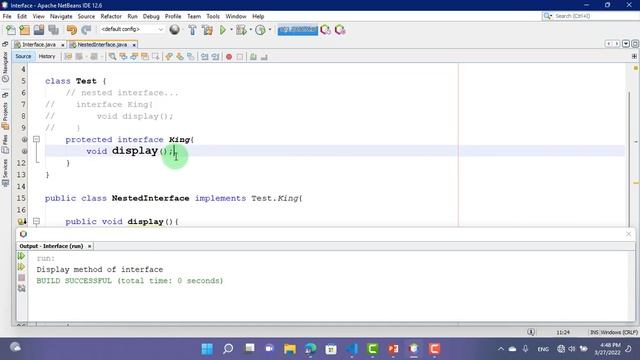The width and height of the screenshot is (640, 360).
Task: Switch to the Interface.java tab
Action: click(39, 44)
